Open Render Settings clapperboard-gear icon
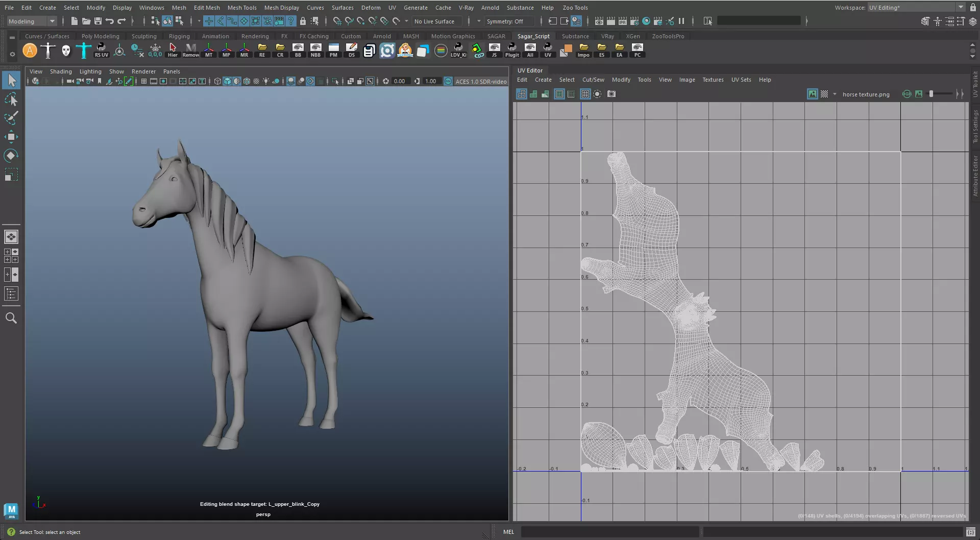 (634, 21)
